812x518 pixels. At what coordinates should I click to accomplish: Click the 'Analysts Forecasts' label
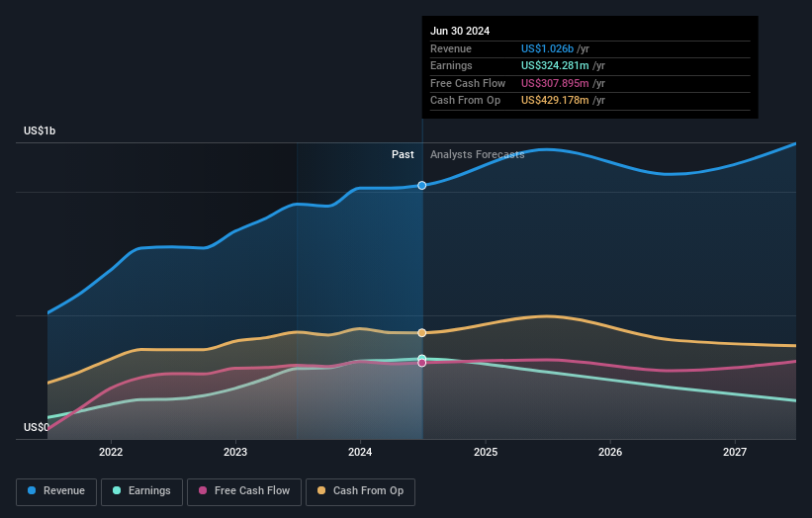point(477,155)
